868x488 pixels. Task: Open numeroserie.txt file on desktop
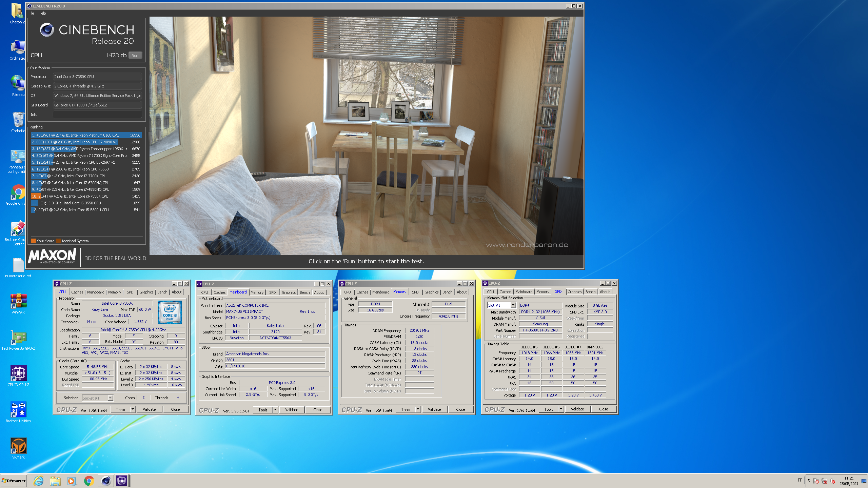pyautogui.click(x=18, y=268)
